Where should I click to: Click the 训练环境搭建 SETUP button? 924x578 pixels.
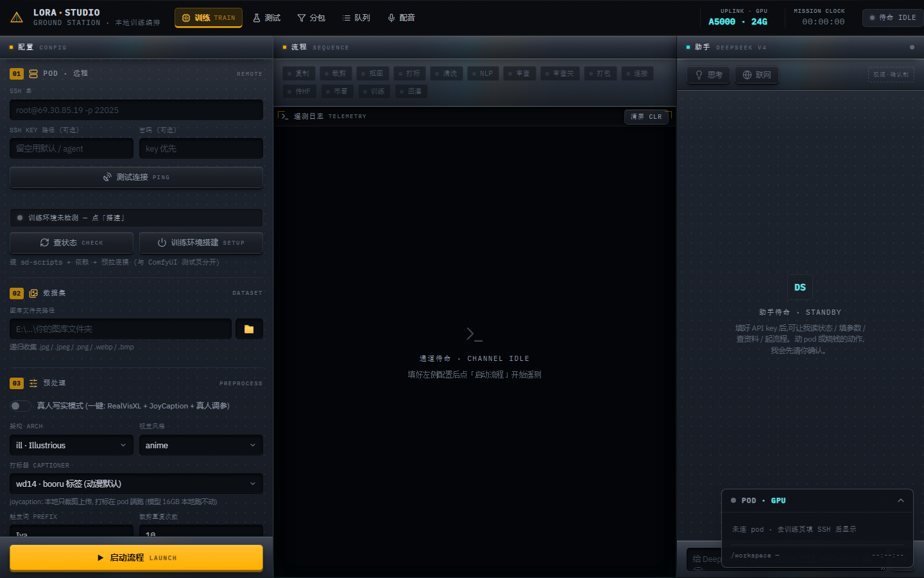[x=201, y=243]
